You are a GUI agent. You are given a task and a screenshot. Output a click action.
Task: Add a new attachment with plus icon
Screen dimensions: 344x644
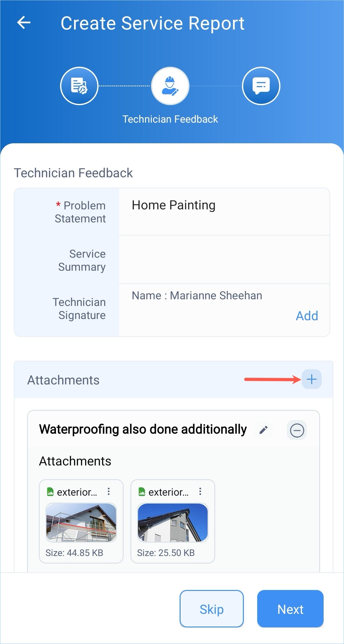[x=312, y=379]
